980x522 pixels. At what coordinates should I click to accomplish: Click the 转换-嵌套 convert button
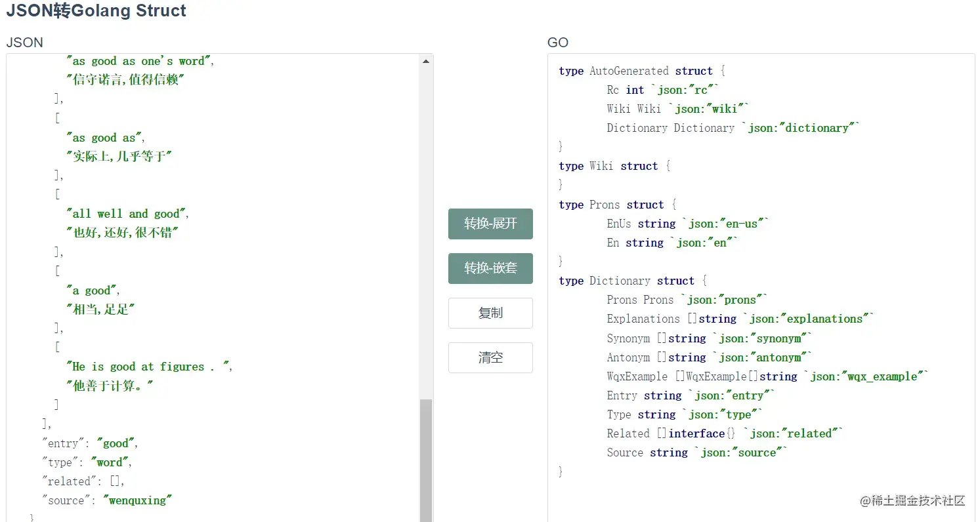[x=490, y=268]
